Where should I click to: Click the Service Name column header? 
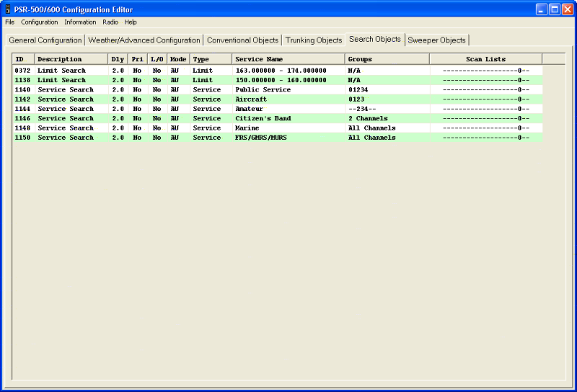(288, 59)
